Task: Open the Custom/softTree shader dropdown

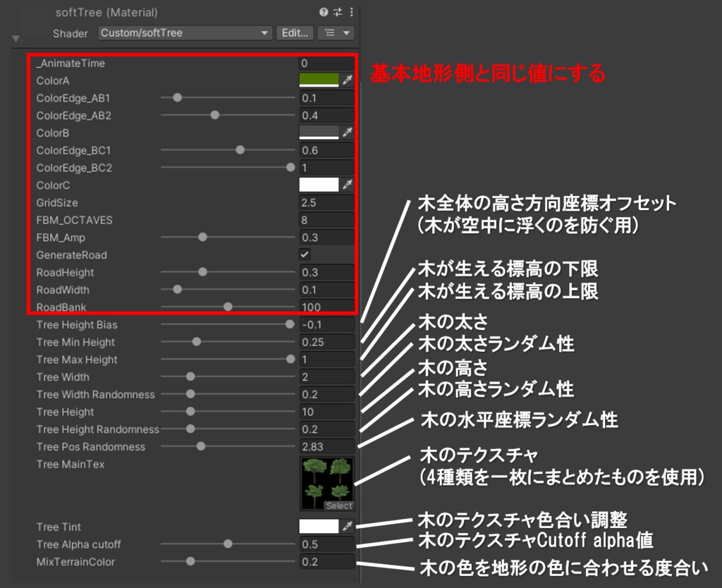Action: coord(183,33)
